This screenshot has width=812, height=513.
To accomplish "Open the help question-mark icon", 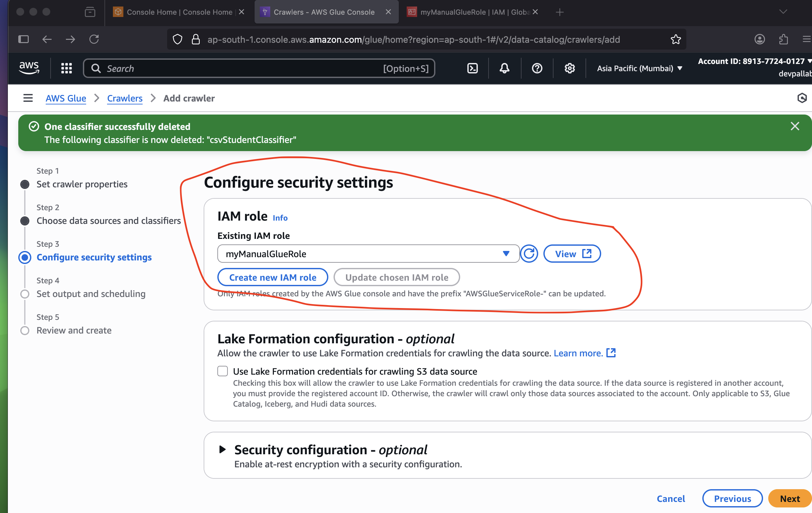I will point(537,69).
